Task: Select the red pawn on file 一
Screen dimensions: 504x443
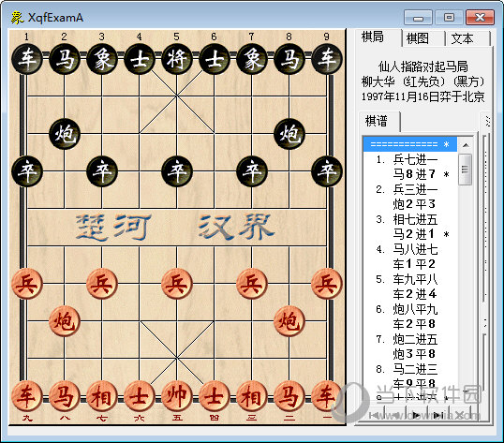Action: [327, 284]
